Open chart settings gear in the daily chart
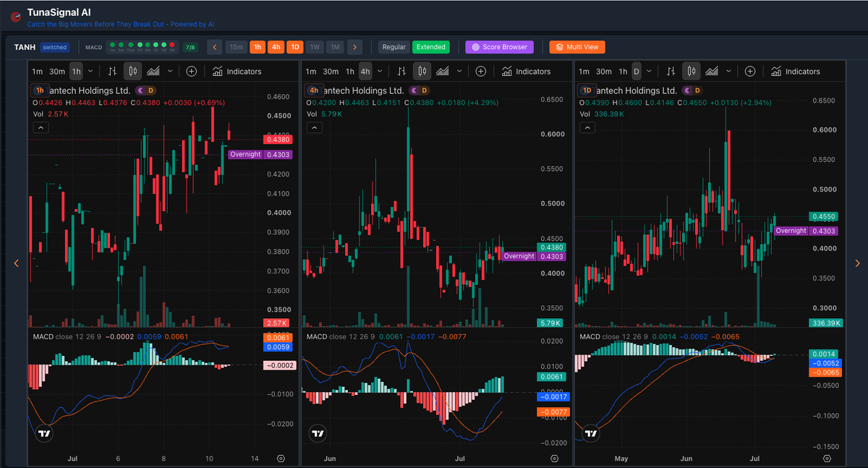The width and height of the screenshot is (868, 468). [x=828, y=459]
